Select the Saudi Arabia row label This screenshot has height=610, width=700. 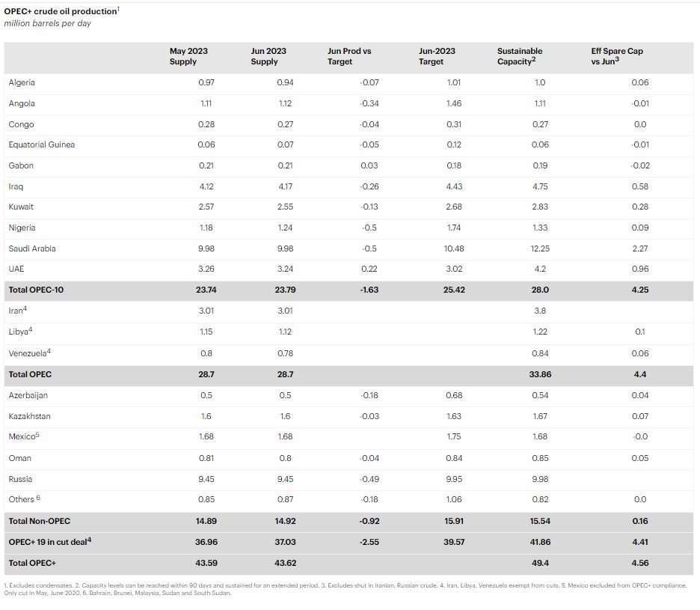click(32, 248)
